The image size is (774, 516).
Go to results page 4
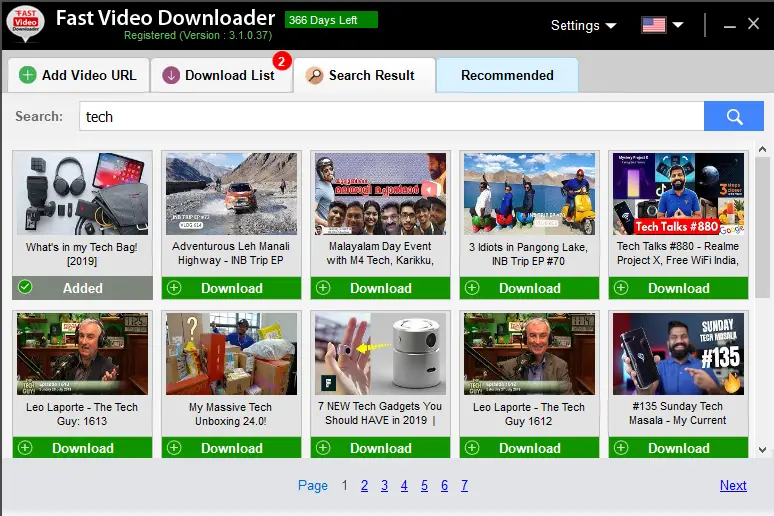point(404,485)
